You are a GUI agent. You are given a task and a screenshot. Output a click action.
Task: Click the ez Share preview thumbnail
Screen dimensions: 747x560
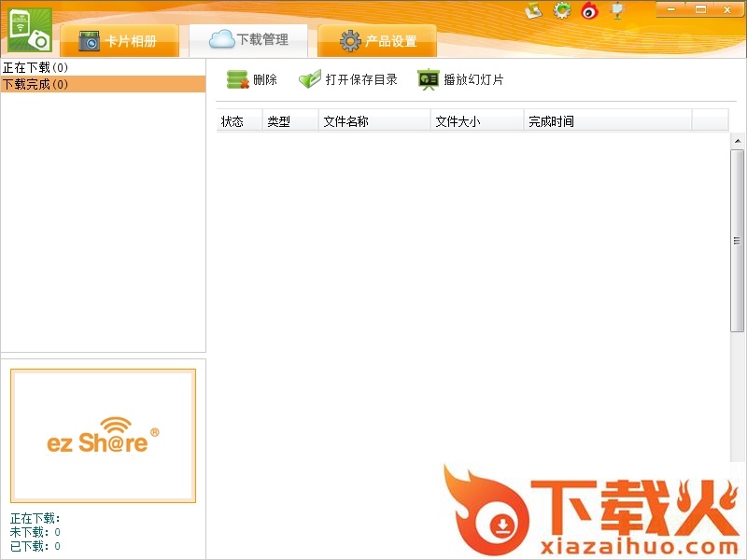[103, 436]
